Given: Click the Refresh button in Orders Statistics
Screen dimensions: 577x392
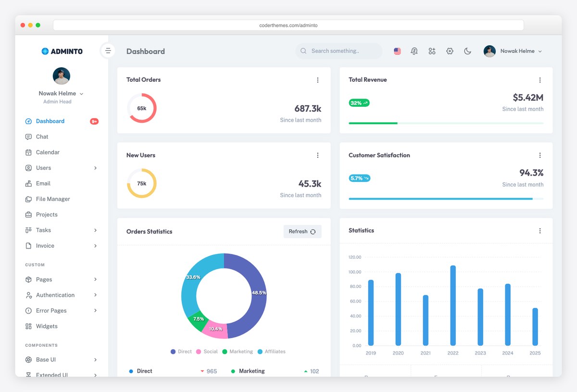Looking at the screenshot, I should (x=302, y=231).
